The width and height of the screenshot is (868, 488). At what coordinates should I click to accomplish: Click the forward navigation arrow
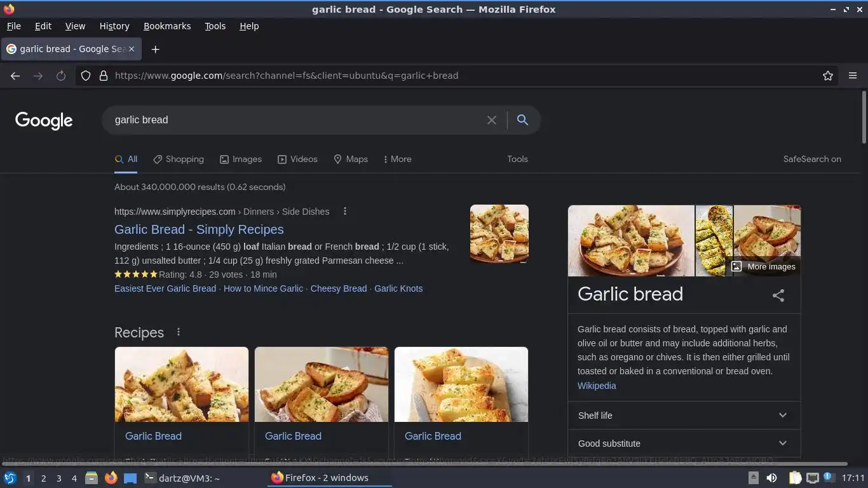coord(38,76)
